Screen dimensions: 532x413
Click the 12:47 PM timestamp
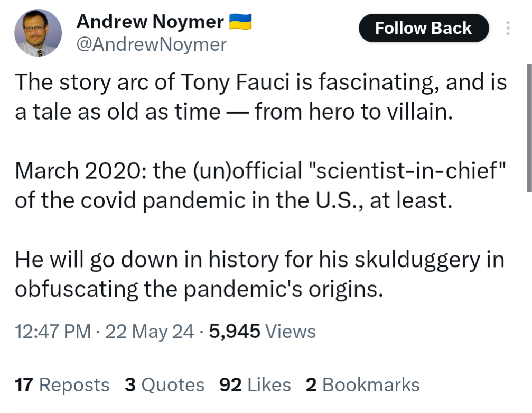(53, 332)
